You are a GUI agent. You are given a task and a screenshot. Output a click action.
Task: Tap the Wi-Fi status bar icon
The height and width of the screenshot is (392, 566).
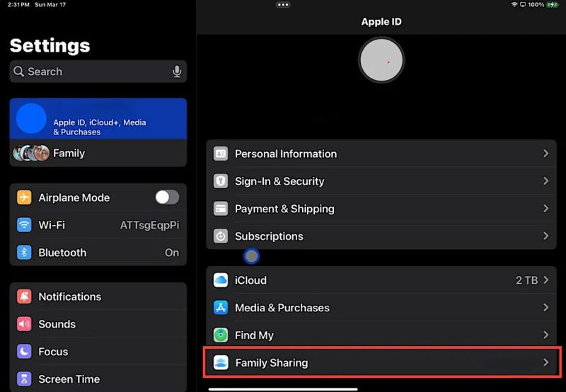(x=514, y=5)
